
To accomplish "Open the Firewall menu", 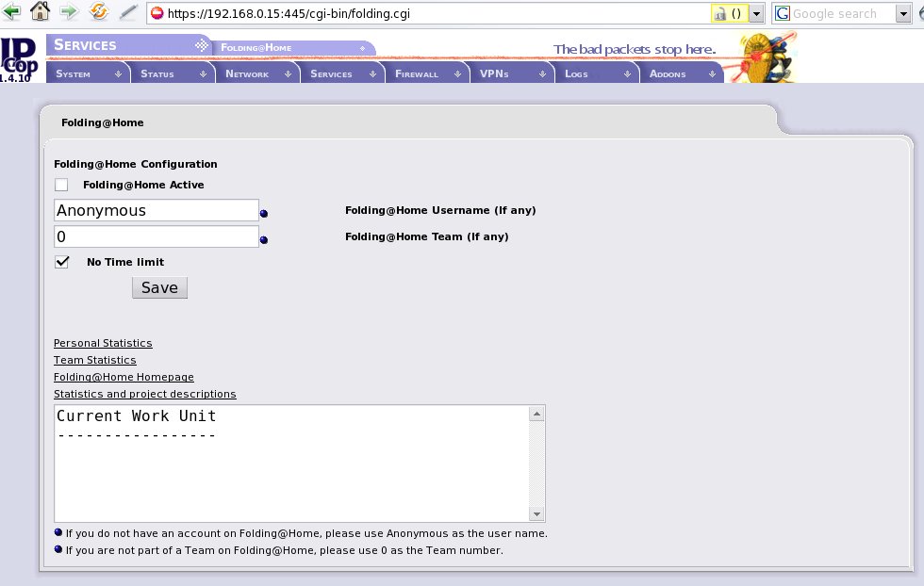I will click(x=425, y=73).
